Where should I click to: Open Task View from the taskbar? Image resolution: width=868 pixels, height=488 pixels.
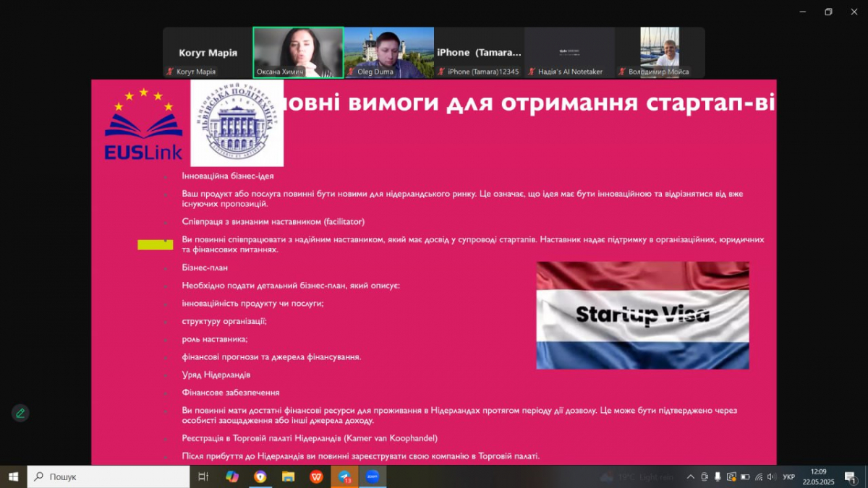[x=203, y=477]
